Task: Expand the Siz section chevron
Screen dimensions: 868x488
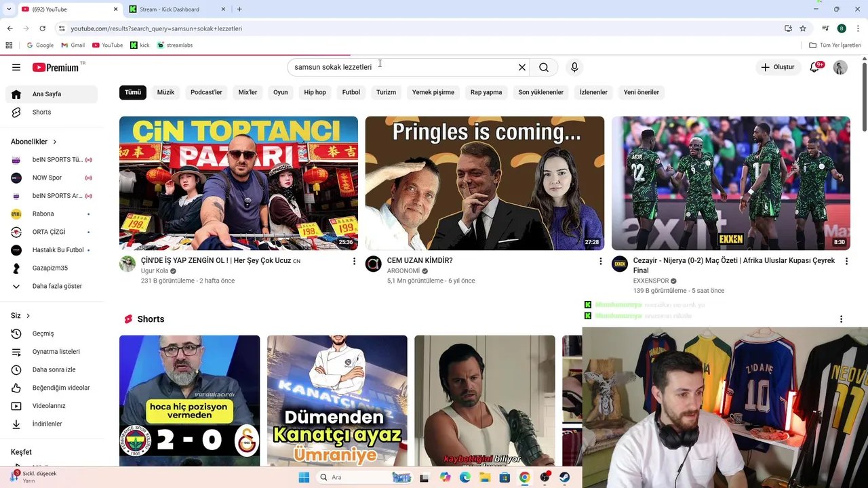Action: [28, 316]
